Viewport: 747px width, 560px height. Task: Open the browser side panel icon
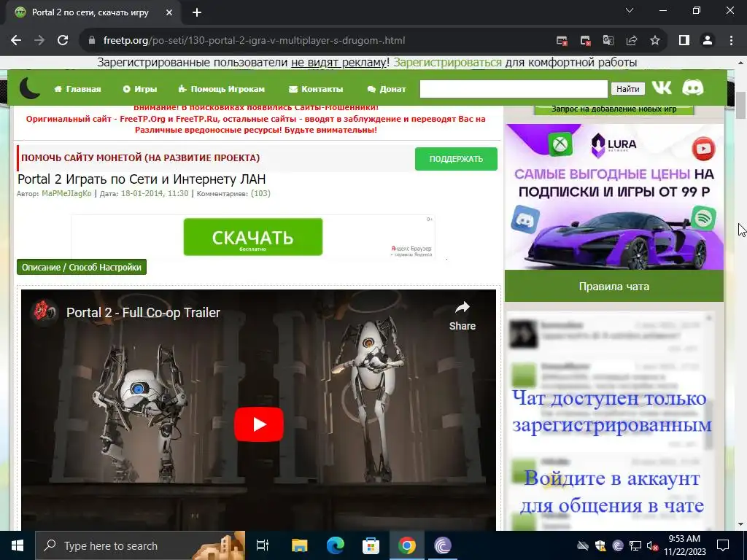pos(684,41)
